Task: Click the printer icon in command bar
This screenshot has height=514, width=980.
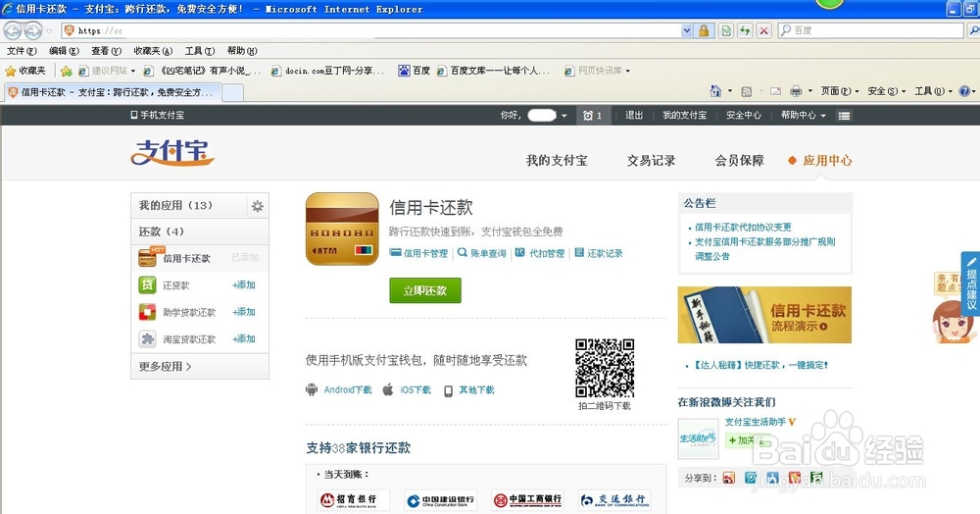Action: coord(796,91)
